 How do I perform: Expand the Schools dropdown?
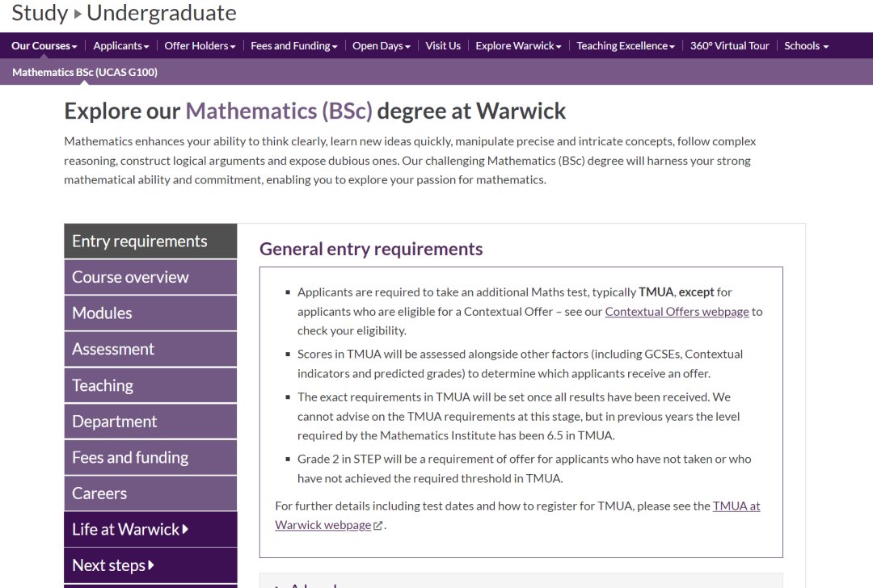click(806, 46)
